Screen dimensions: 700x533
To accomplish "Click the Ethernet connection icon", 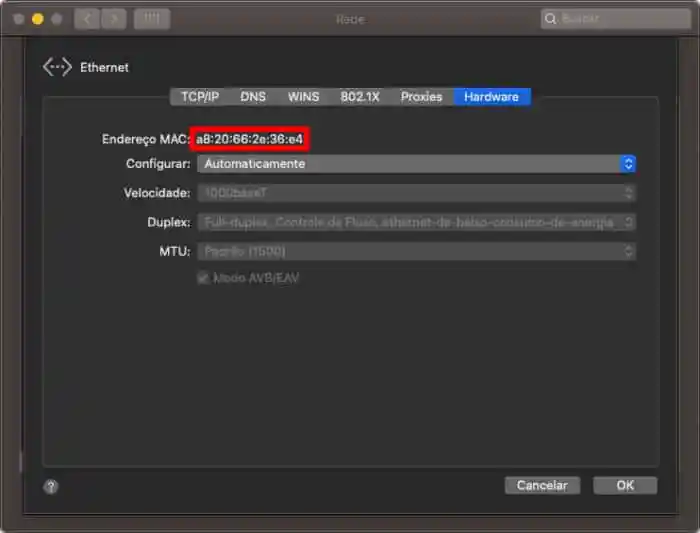I will point(57,67).
